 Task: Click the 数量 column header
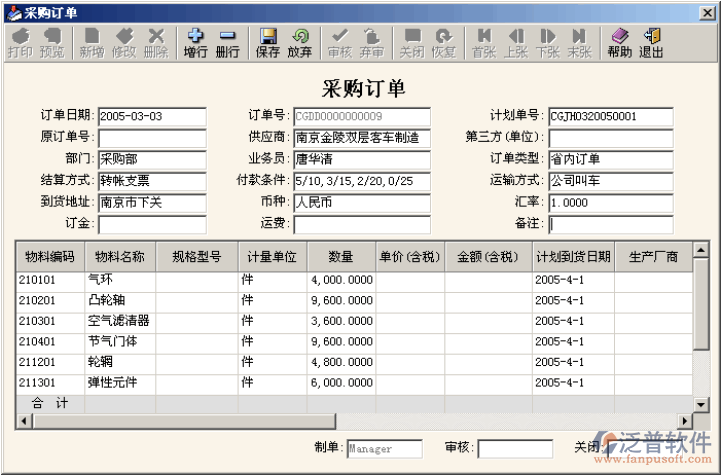click(x=341, y=257)
